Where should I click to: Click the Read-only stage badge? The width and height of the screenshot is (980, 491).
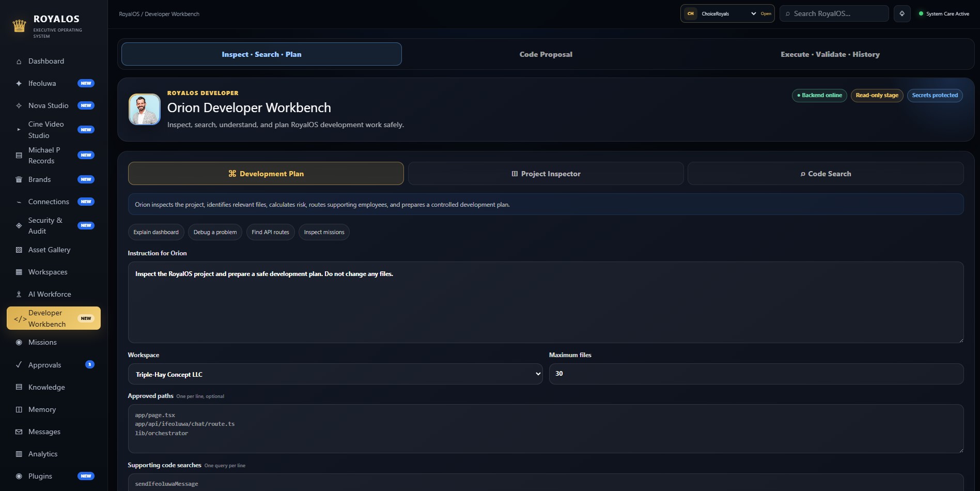click(877, 95)
